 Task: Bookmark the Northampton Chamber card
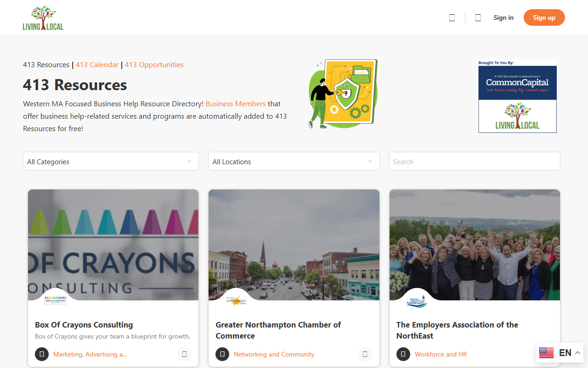pos(365,354)
